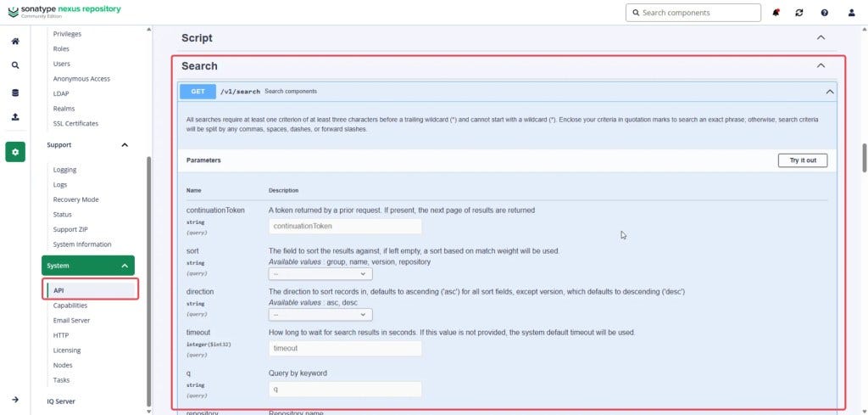Click the blue GET method badge
Viewport: 868px width, 415px height.
point(198,92)
